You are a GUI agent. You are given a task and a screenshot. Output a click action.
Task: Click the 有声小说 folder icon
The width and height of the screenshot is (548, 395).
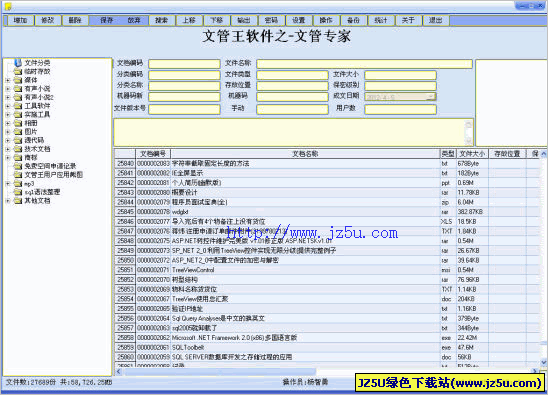click(18, 89)
